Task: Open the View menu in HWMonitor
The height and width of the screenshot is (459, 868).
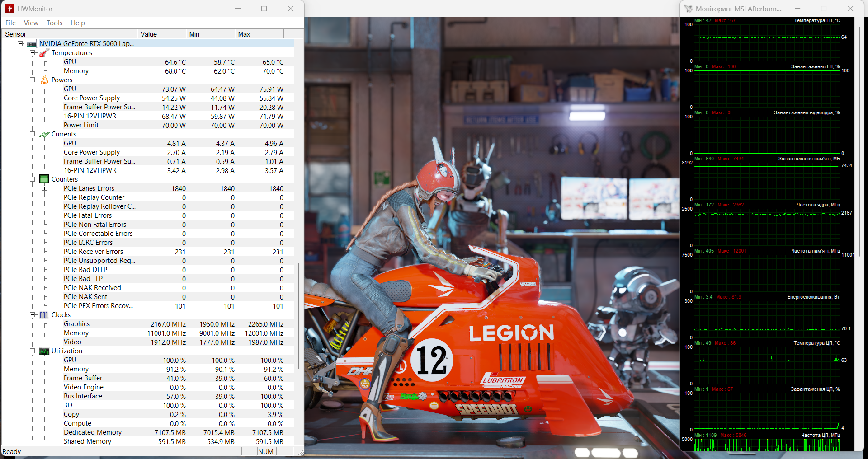Action: [31, 23]
